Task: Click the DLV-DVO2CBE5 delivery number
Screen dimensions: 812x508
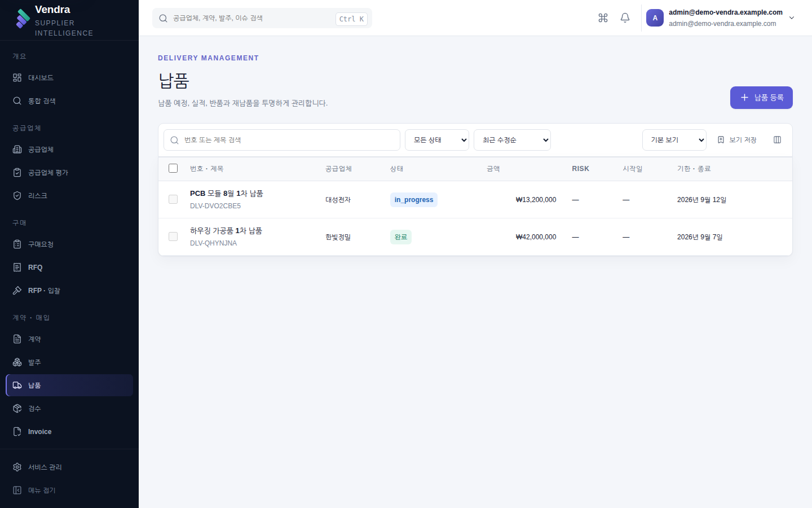Action: click(x=215, y=206)
